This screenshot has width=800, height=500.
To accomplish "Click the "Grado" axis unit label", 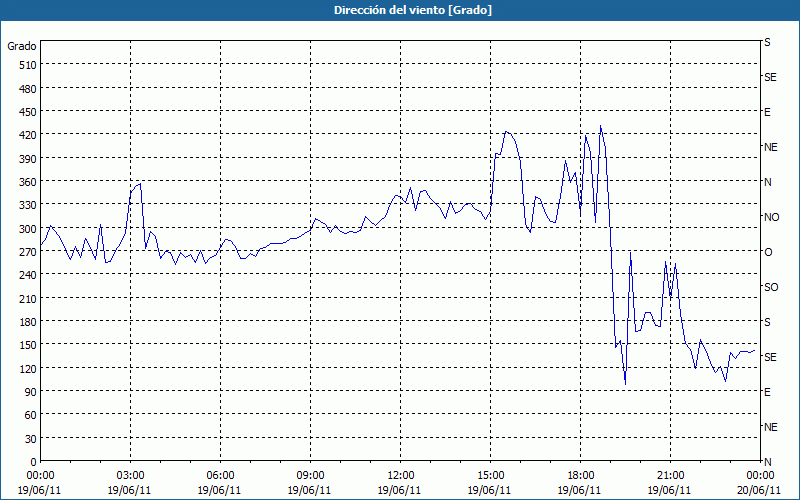I will pos(22,46).
